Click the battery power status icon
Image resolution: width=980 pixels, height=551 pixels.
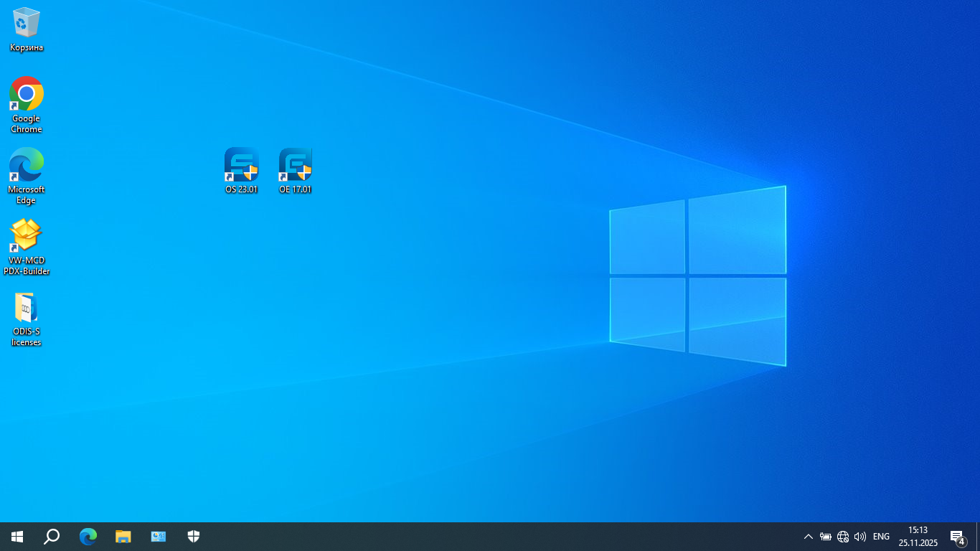tap(826, 537)
